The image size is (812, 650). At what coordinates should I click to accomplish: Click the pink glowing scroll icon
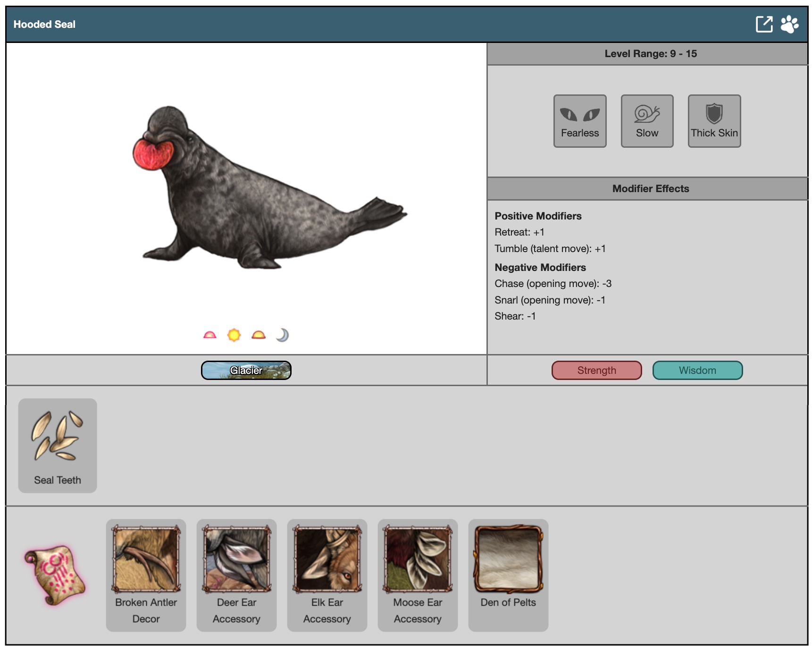(55, 575)
